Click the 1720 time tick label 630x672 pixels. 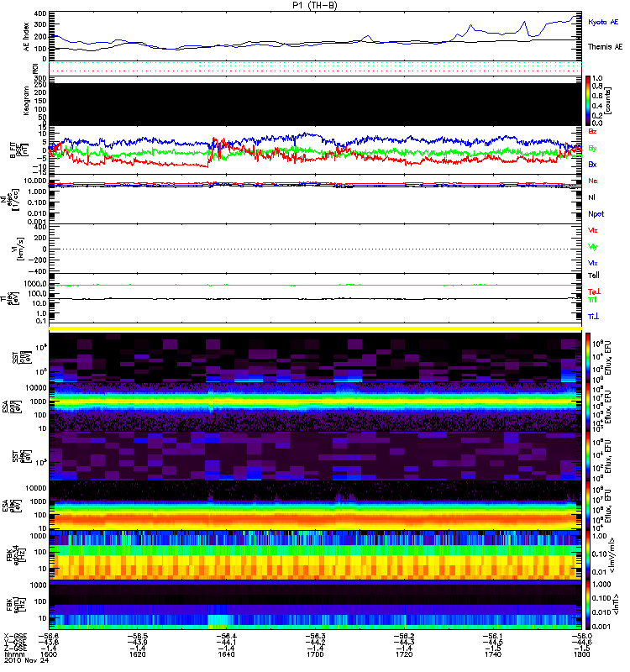tap(404, 654)
